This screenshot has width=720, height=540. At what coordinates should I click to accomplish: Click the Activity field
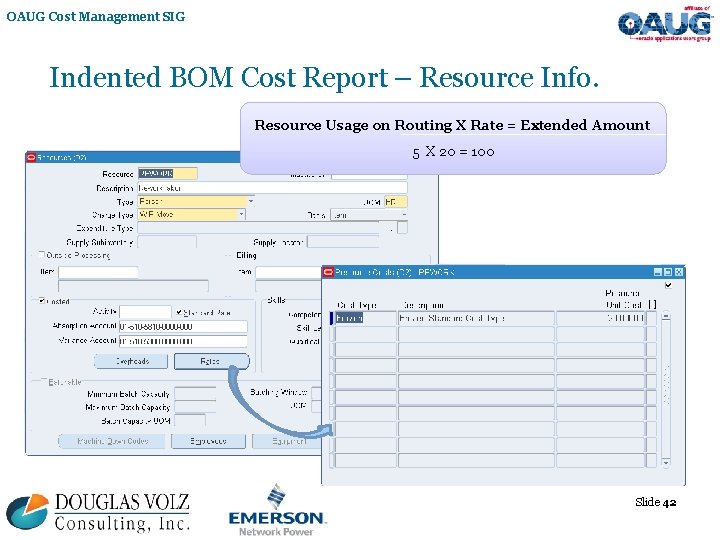pyautogui.click(x=145, y=312)
